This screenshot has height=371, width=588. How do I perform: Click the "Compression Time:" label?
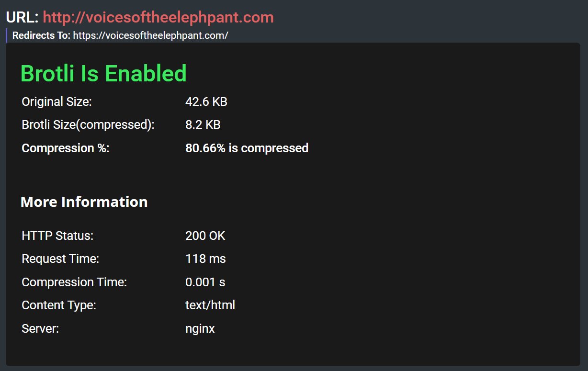point(74,282)
